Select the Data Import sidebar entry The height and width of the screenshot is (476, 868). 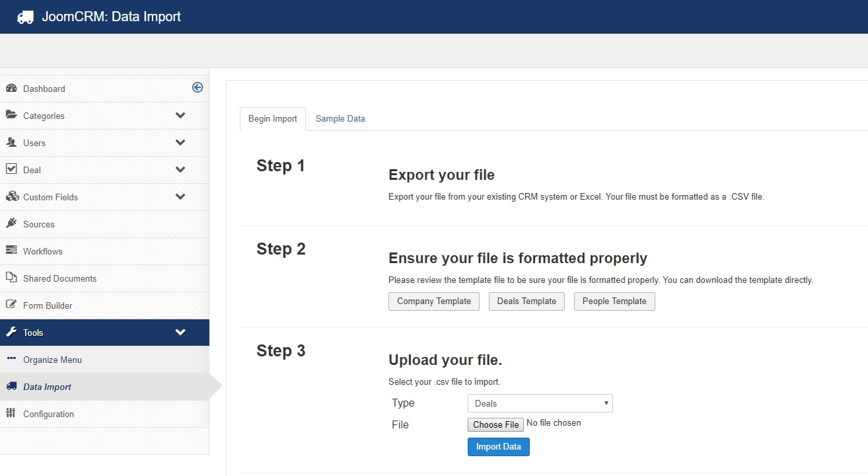tap(46, 387)
